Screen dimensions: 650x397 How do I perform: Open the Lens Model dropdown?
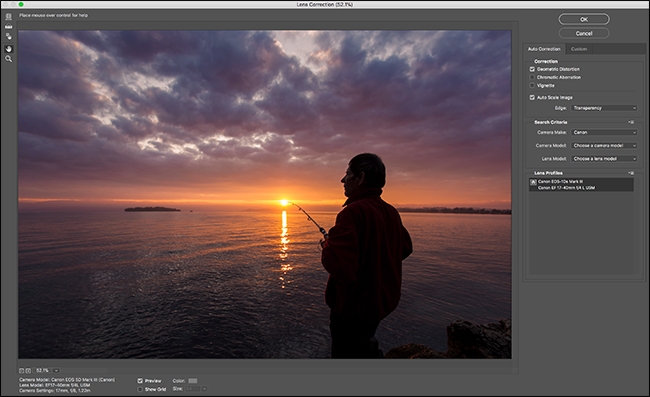pyautogui.click(x=604, y=159)
